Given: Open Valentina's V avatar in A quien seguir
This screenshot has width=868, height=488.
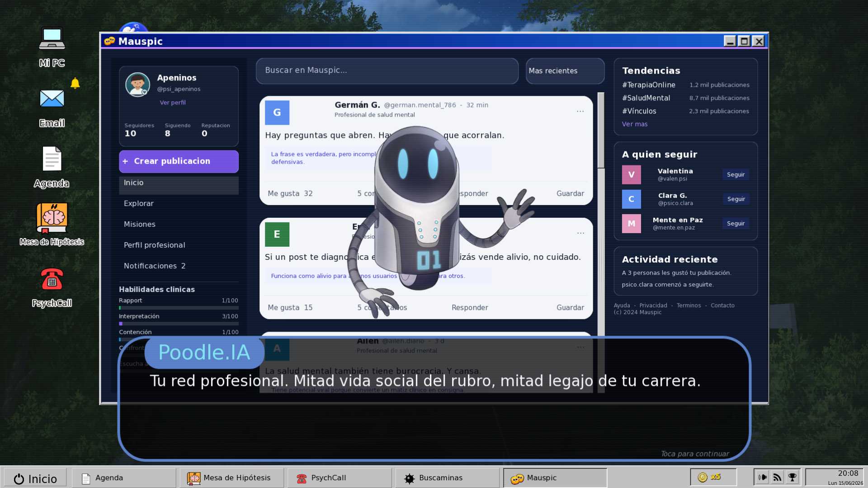Looking at the screenshot, I should click(x=632, y=174).
